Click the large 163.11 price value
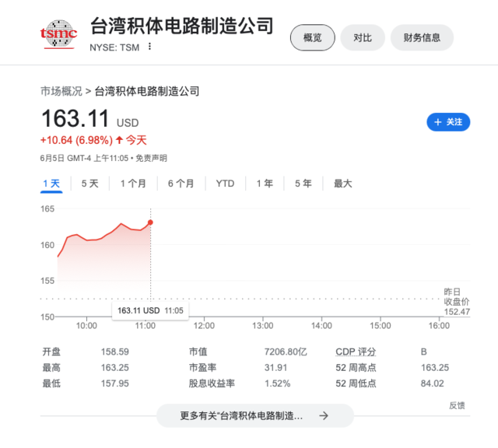The width and height of the screenshot is (498, 448). point(75,118)
